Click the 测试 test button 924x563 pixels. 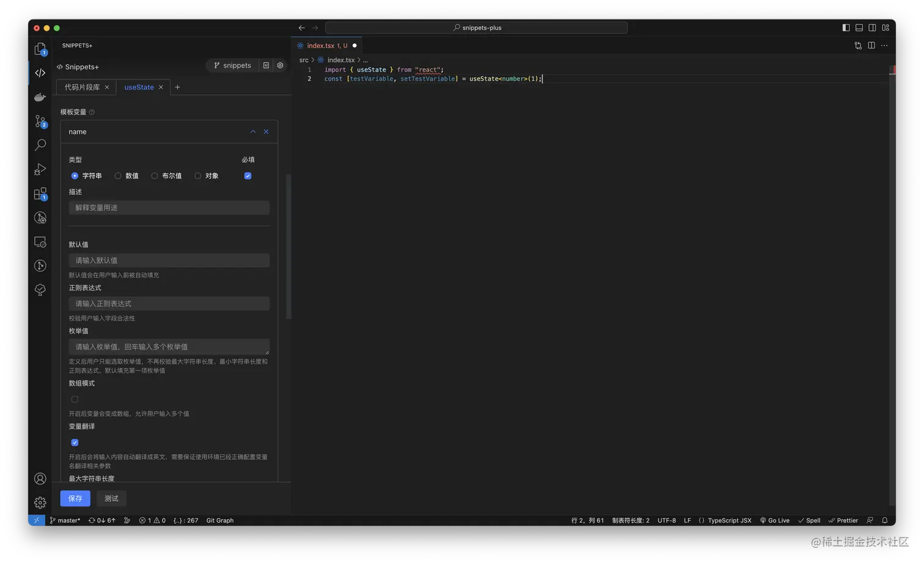[x=111, y=498]
